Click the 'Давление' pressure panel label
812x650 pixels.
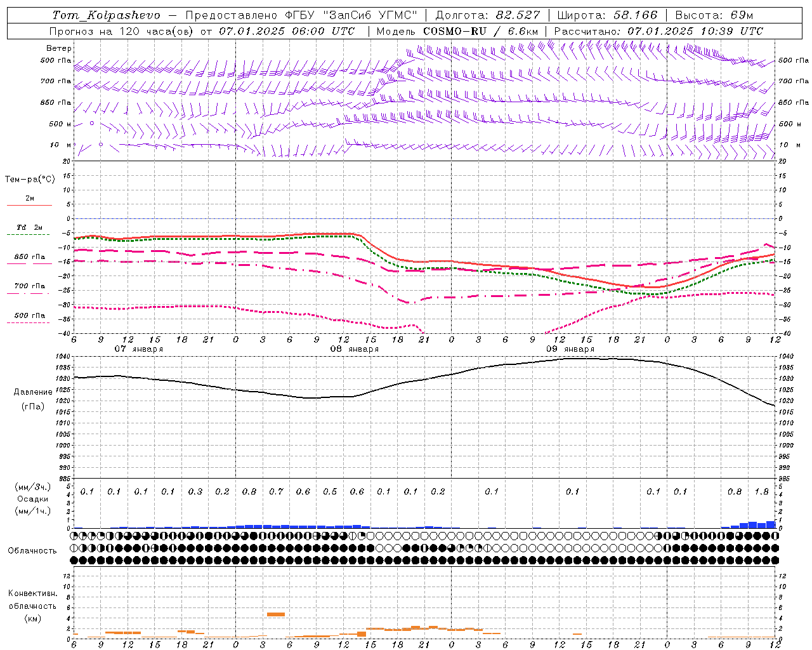point(32,392)
